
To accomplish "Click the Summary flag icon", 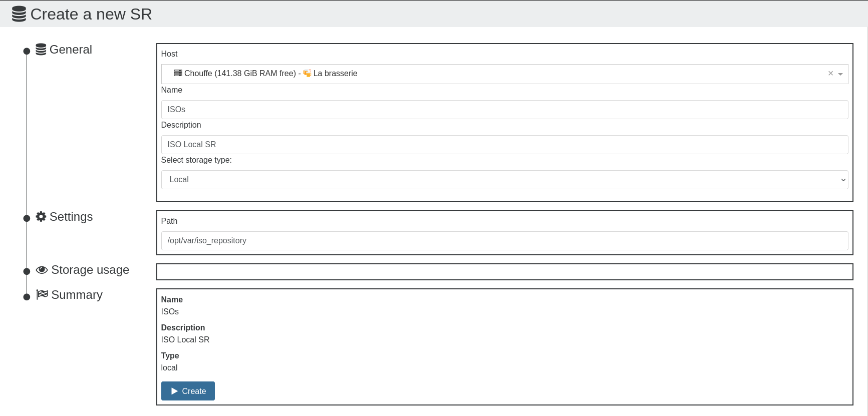I will tap(42, 294).
